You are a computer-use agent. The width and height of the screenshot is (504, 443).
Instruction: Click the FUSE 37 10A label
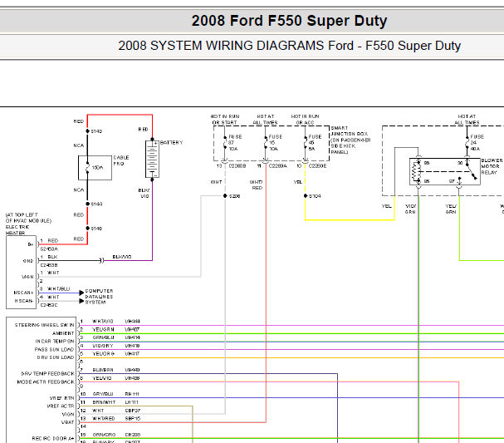coord(235,143)
